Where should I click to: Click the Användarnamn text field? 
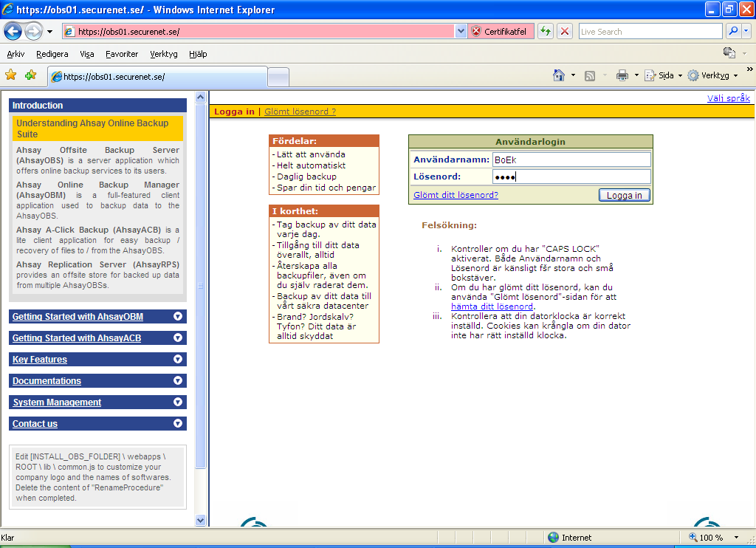pos(571,160)
